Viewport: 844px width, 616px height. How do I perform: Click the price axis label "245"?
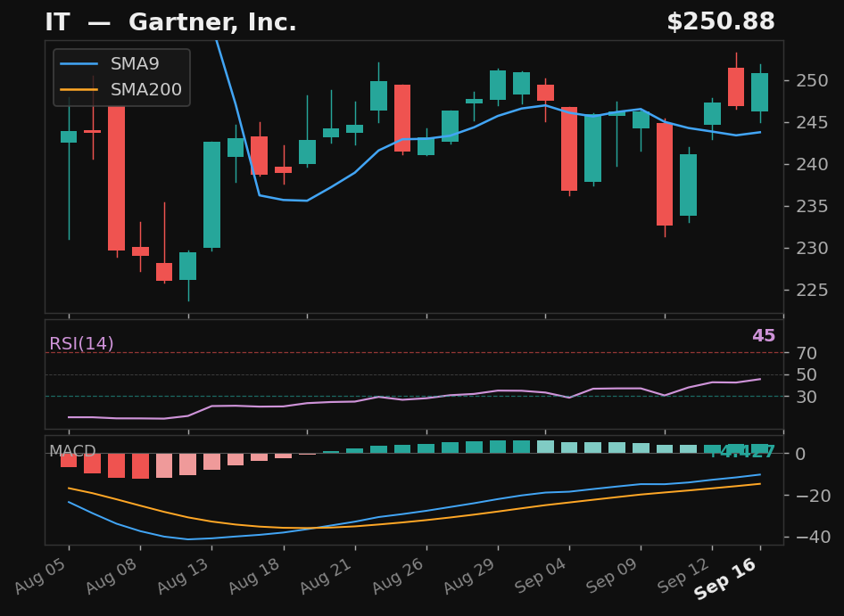pyautogui.click(x=812, y=123)
